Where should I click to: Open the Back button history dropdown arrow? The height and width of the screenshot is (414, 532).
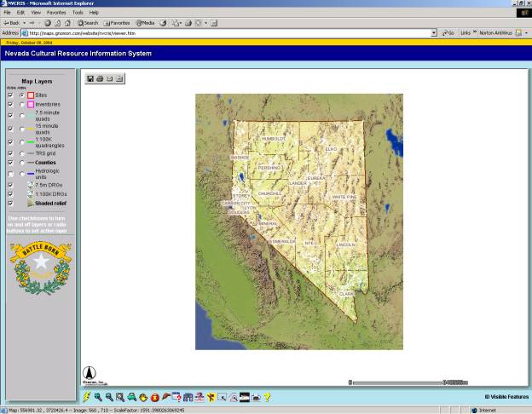coord(26,22)
